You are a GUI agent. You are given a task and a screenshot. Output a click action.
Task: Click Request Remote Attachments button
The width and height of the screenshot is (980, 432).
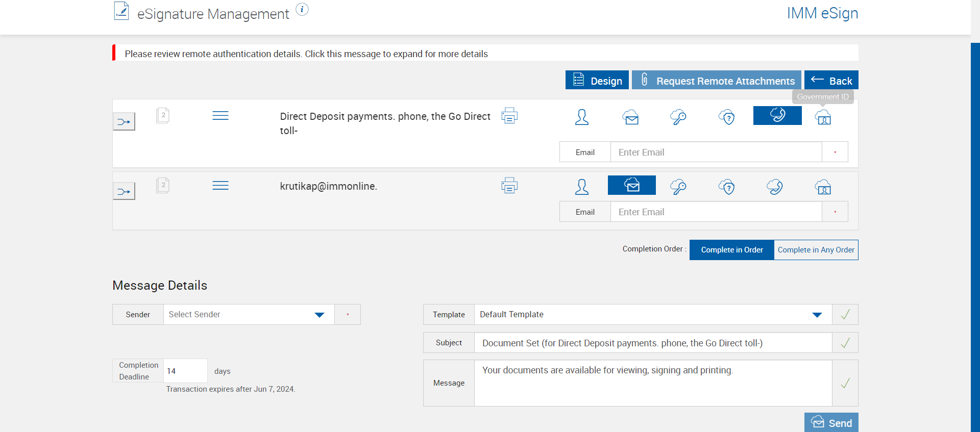716,81
